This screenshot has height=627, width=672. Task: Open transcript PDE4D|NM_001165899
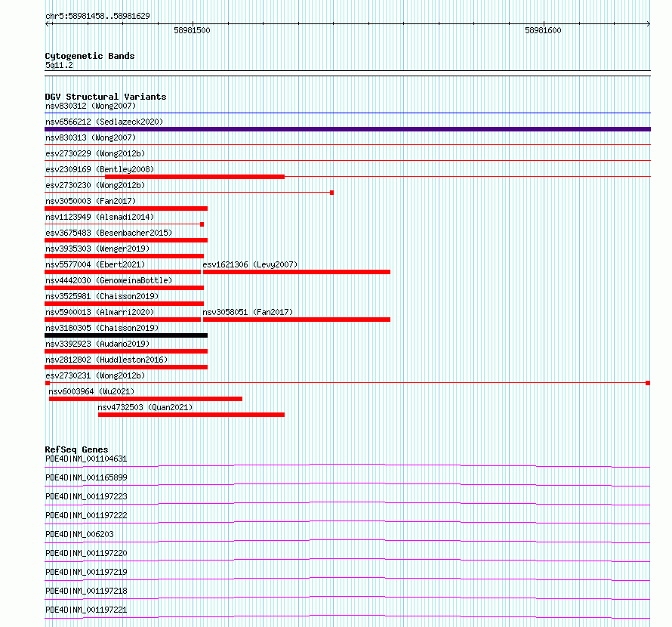point(86,477)
